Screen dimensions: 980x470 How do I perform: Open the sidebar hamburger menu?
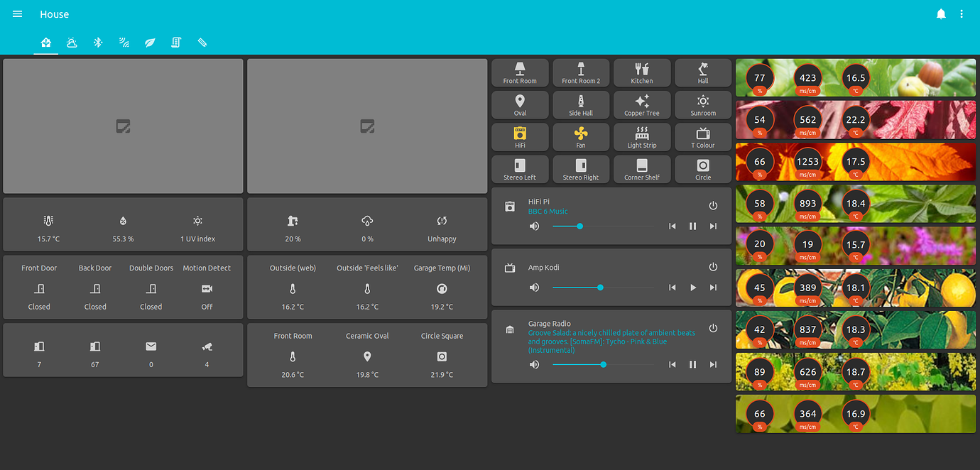coord(17,13)
